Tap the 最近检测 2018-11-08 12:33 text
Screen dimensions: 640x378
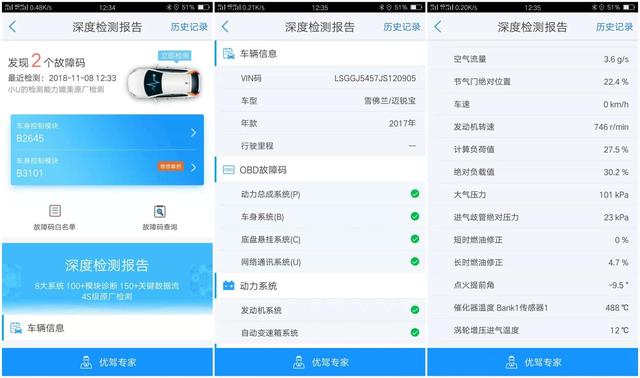pyautogui.click(x=62, y=78)
